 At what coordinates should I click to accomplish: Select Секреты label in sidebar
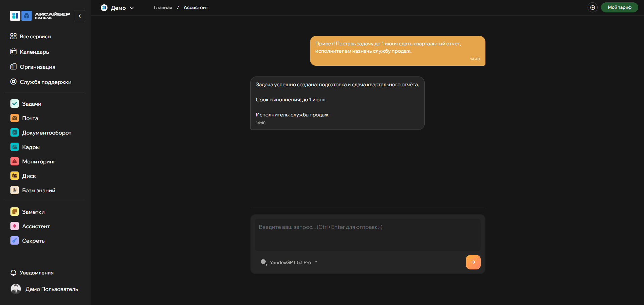click(x=34, y=241)
